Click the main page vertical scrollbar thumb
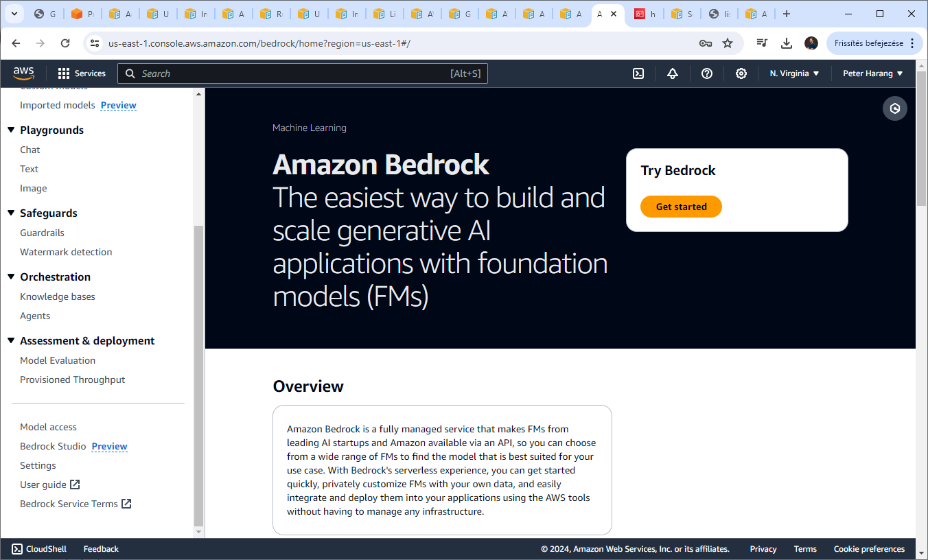Screen dimensions: 928x560 tap(922, 139)
